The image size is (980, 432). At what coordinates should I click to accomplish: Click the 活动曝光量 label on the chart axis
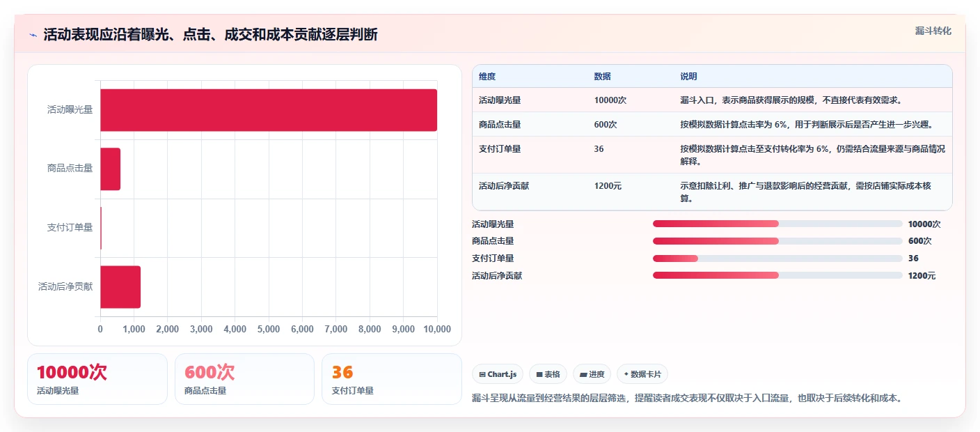click(x=70, y=109)
